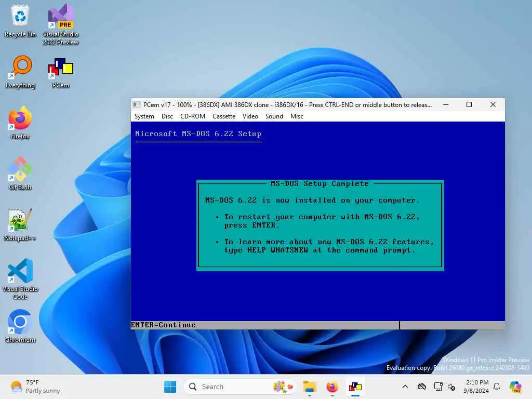This screenshot has height=399, width=532.
Task: Launch Git Bash desktop shortcut
Action: click(x=20, y=174)
